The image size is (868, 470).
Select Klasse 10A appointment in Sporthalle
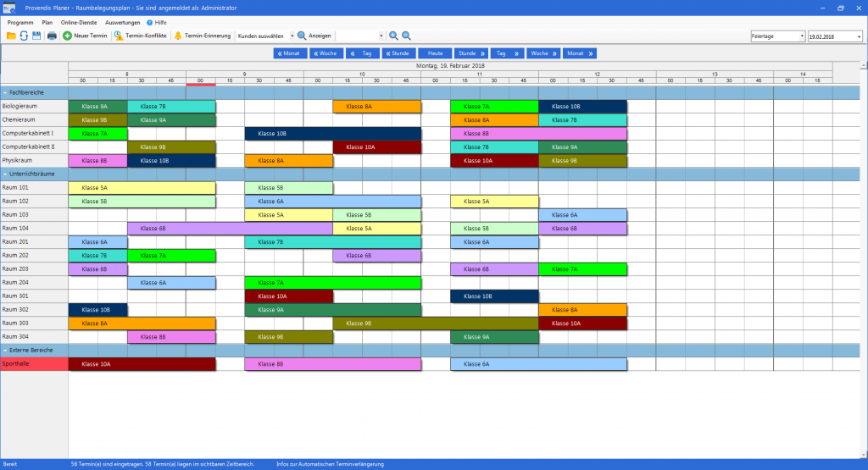click(142, 364)
